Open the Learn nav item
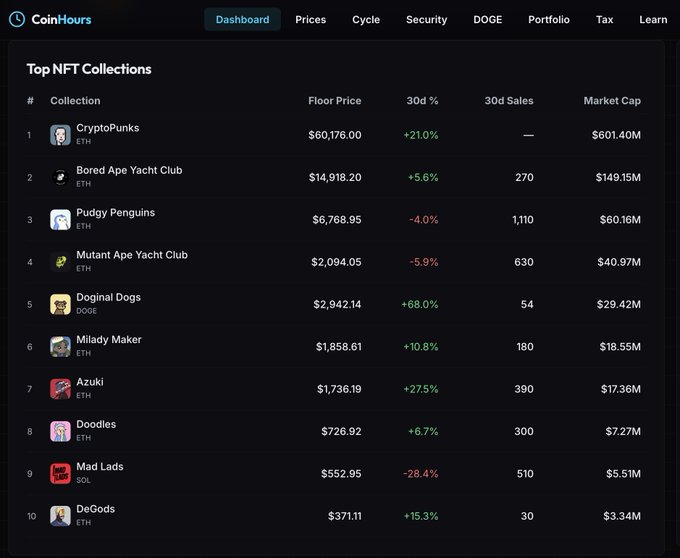Viewport: 680px width, 558px height. point(653,20)
